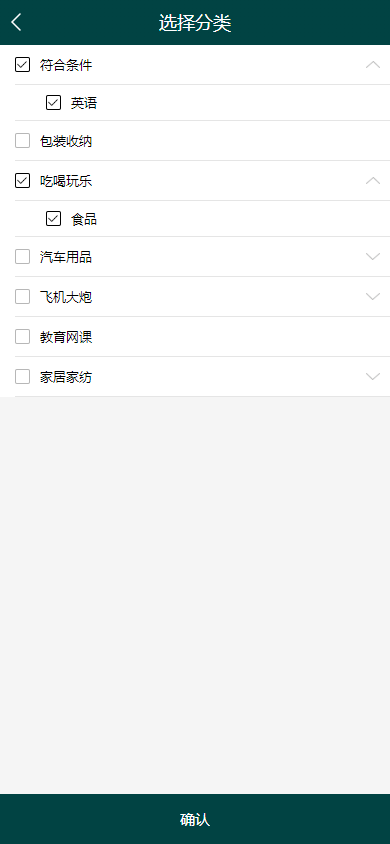Check the 包装收纳 checkbox
Image resolution: width=390 pixels, height=844 pixels.
(23, 140)
